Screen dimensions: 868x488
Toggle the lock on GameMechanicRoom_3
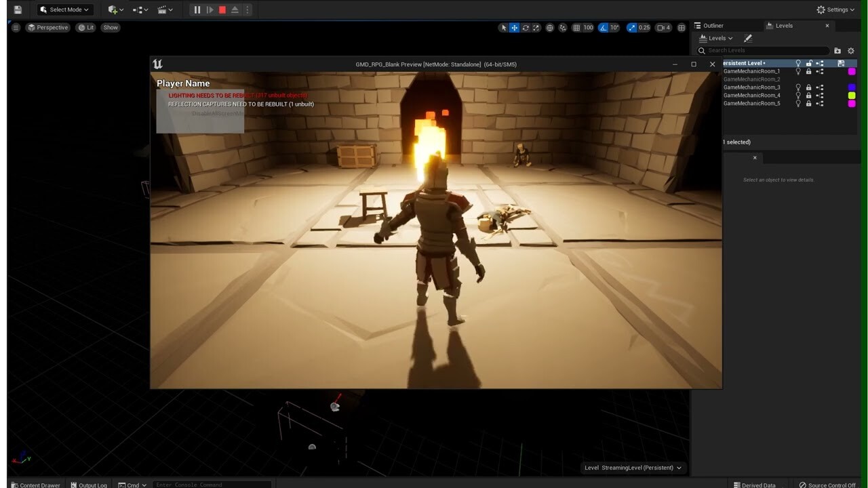(808, 87)
